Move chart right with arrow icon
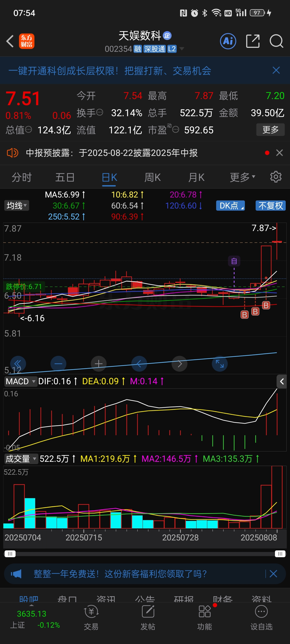Viewport: 290px width, 644px height. point(179,364)
